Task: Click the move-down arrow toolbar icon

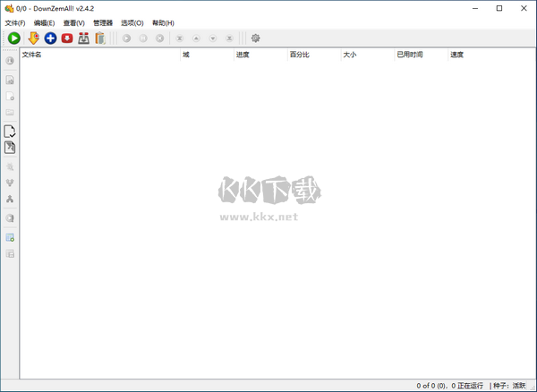Action: point(213,38)
